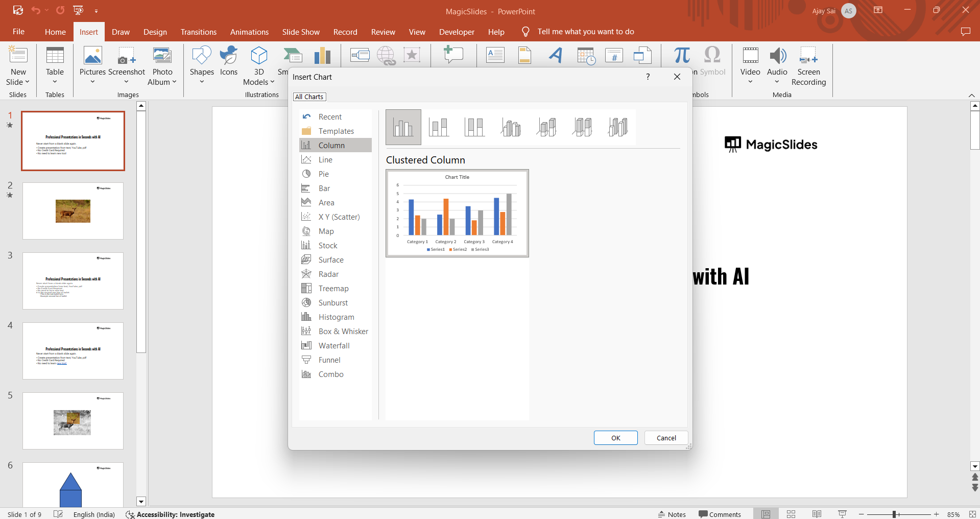Click the zoom slider handle
This screenshot has width=980, height=519.
(894, 514)
